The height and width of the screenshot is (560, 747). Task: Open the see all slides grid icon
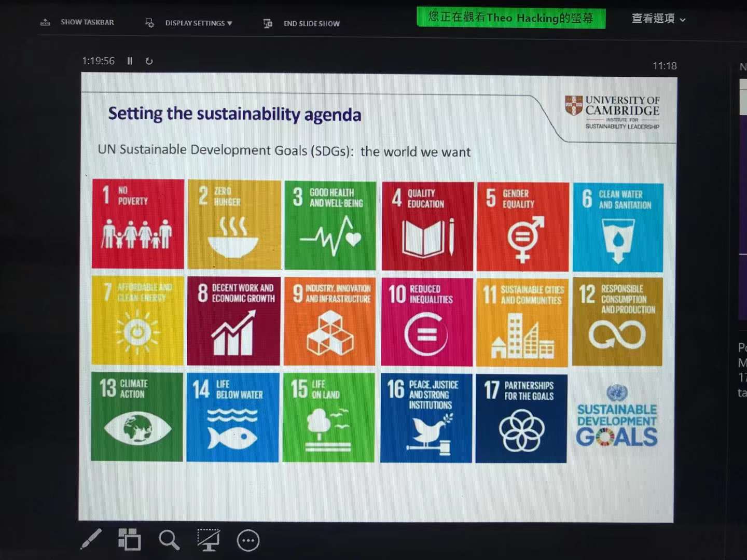129,539
